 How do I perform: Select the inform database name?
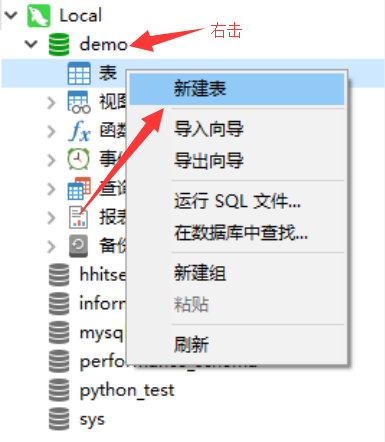click(x=103, y=304)
